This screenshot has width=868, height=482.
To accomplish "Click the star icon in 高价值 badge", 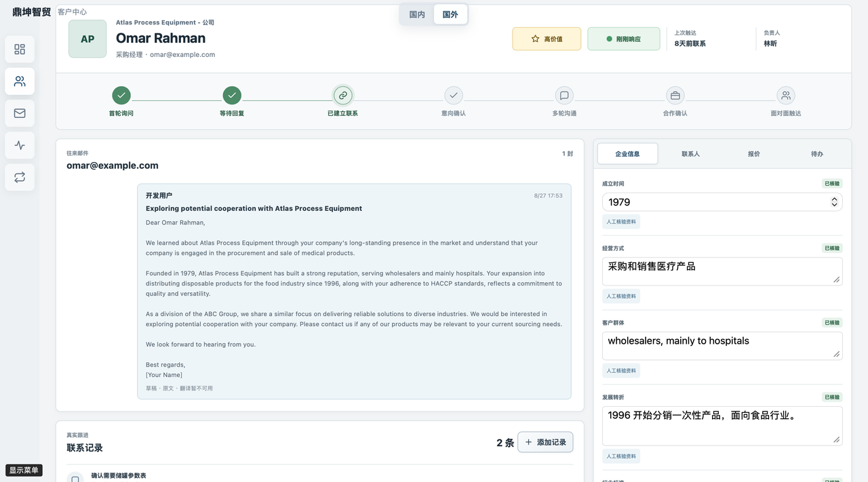I will [535, 39].
